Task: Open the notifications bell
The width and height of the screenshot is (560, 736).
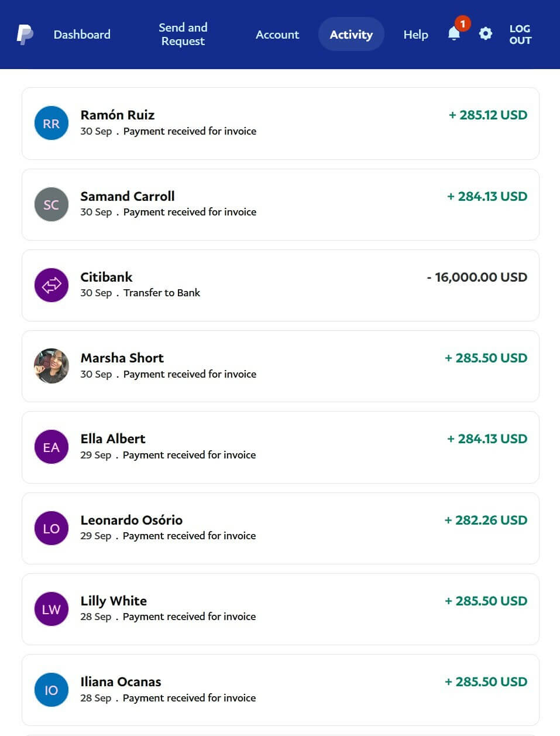Action: (454, 34)
